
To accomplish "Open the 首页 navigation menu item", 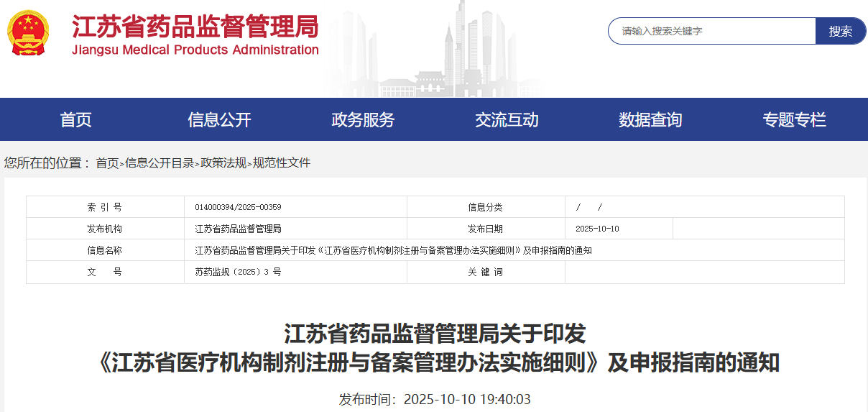I will pos(75,120).
